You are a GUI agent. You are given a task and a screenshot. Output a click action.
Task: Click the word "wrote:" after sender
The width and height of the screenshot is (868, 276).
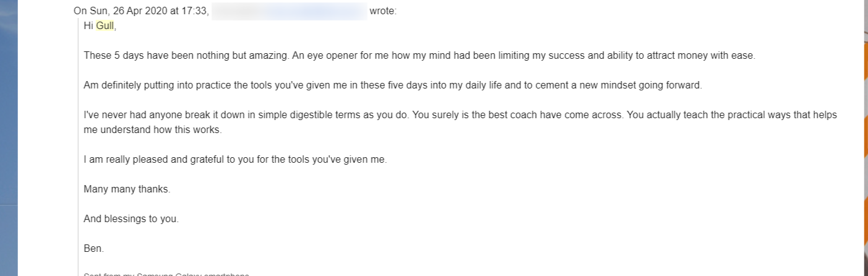point(383,11)
